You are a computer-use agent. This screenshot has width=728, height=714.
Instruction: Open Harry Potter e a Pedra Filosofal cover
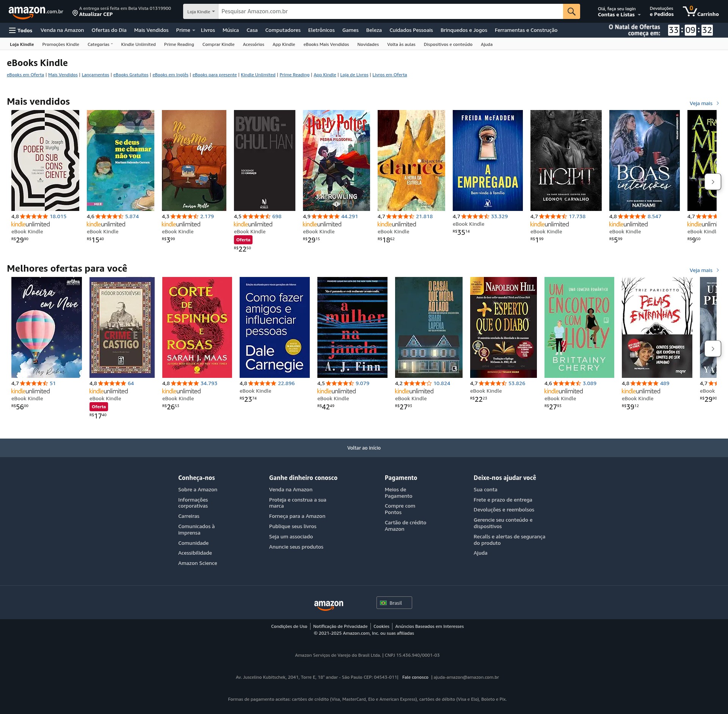[336, 160]
